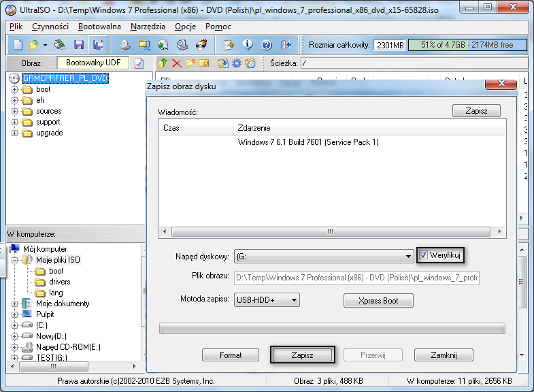Expand the sources folder node
The width and height of the screenshot is (534, 392).
coord(14,111)
